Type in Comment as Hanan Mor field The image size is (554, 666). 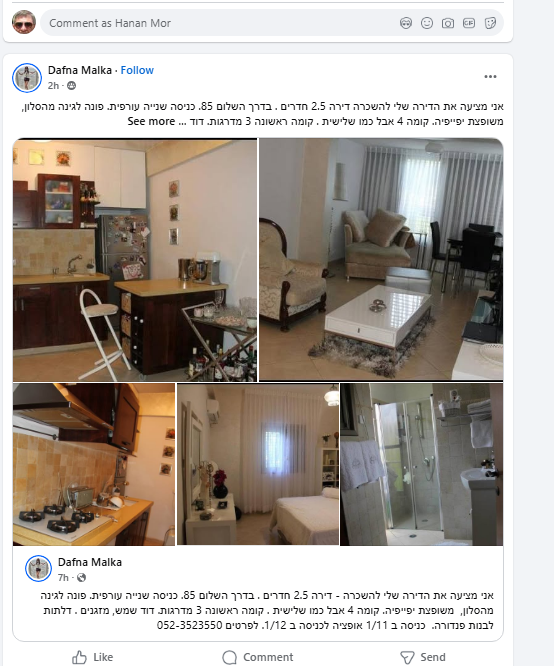[x=221, y=23]
